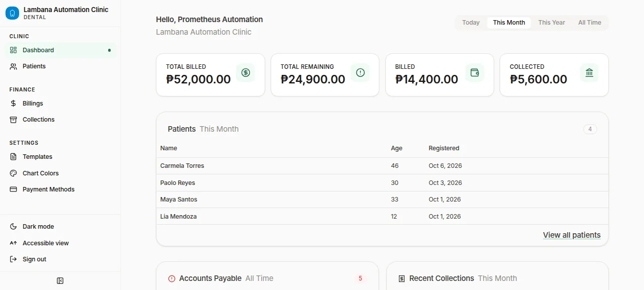This screenshot has height=290, width=644.
Task: Open the Patients page from sidebar
Action: pos(60,66)
